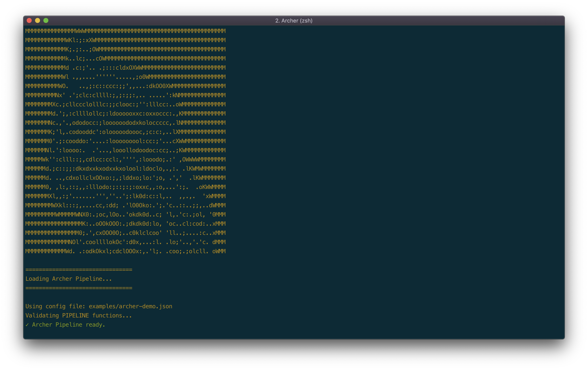This screenshot has height=370, width=588.
Task: Click the 'ready.' word in last line
Action: pos(95,325)
